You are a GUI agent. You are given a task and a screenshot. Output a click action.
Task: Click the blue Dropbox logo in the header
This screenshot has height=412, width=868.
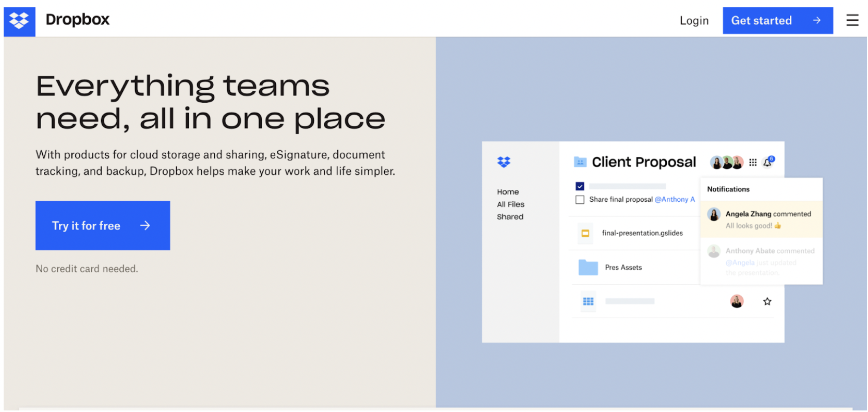point(19,21)
